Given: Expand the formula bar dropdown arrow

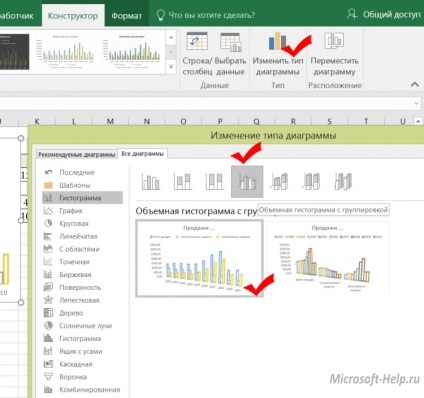Looking at the screenshot, I should coord(416,103).
